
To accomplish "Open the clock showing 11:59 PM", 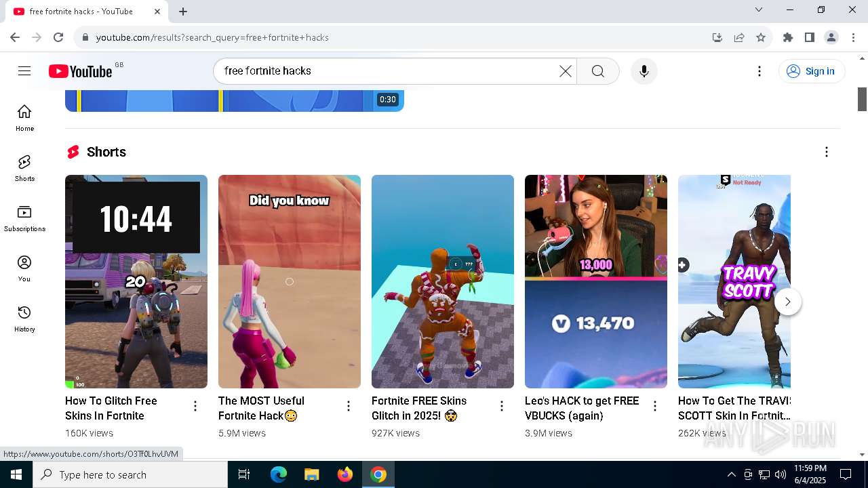I will (x=810, y=474).
